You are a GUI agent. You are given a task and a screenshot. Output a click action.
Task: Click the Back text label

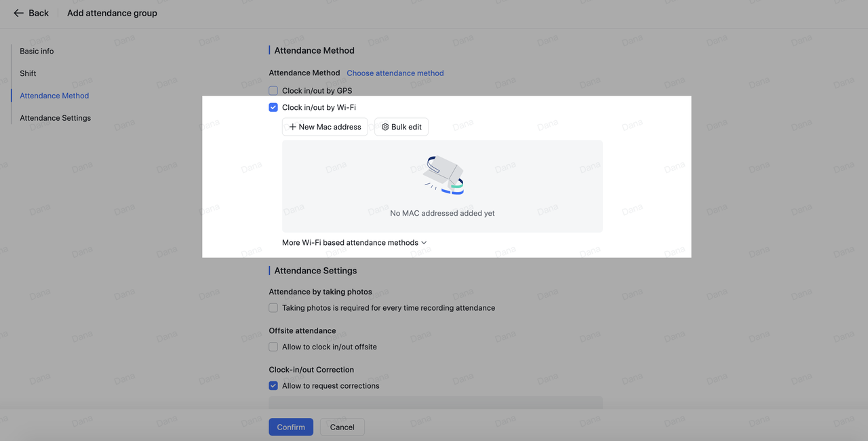(39, 13)
